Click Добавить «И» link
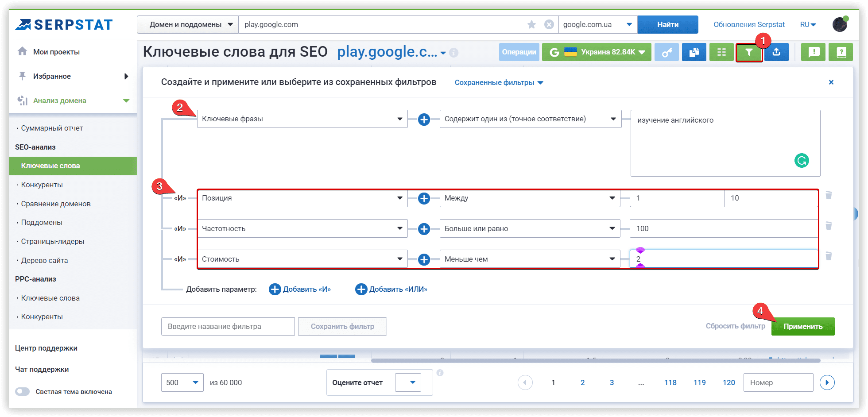Screen dimensions: 868x417 pos(300,290)
